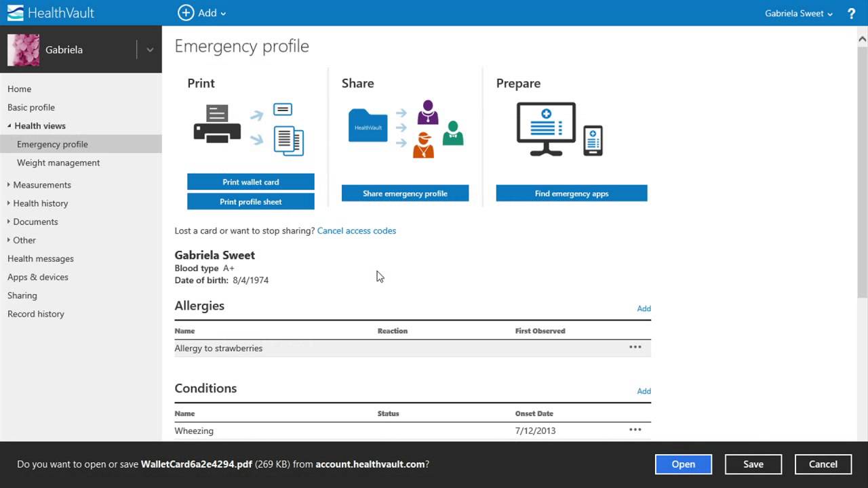Click the document pages icon under Print
The height and width of the screenshot is (488, 868).
click(289, 141)
